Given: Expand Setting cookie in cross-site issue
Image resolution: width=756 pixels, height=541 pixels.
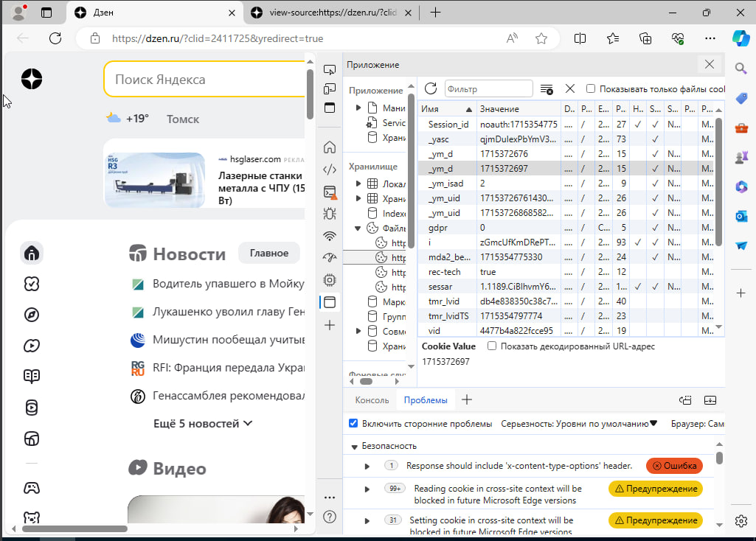Looking at the screenshot, I should pyautogui.click(x=367, y=521).
